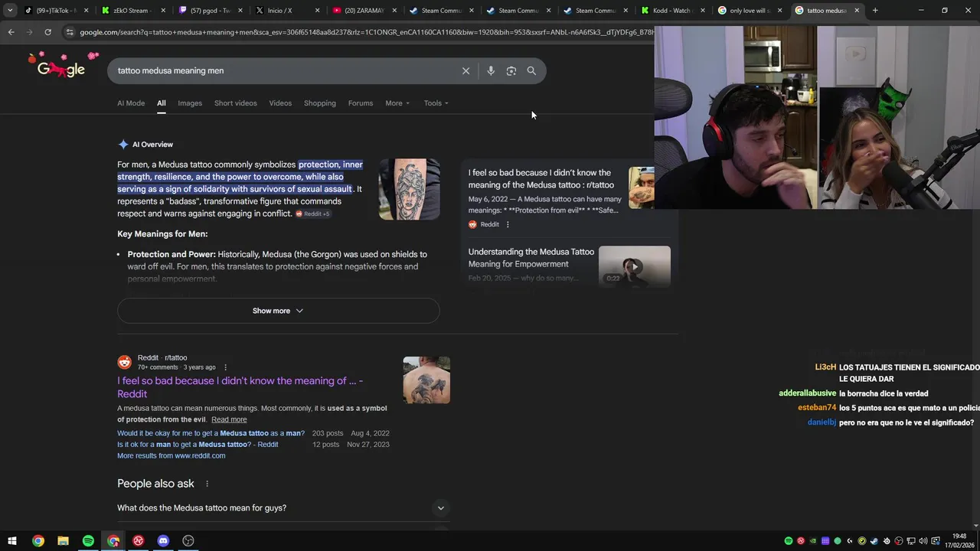Open the back tattoo thumbnail of Reddit result
The height and width of the screenshot is (551, 980).
[x=426, y=380]
